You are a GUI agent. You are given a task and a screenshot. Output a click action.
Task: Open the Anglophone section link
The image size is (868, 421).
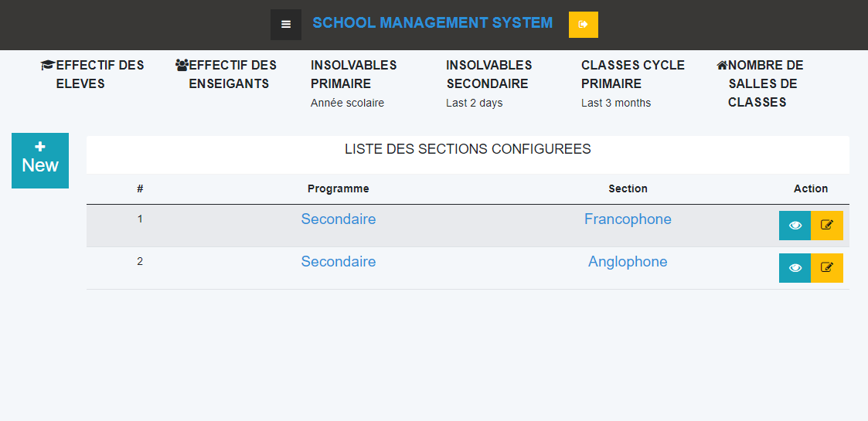[x=628, y=262]
